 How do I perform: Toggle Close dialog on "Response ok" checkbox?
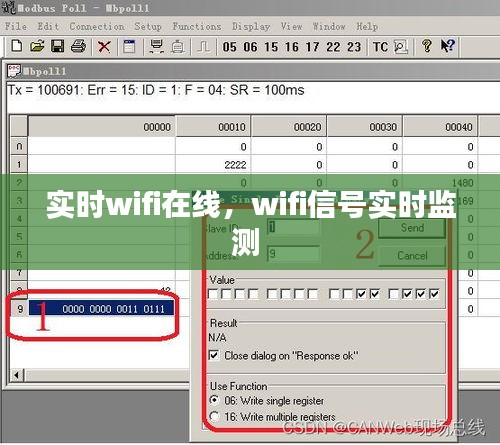(x=214, y=355)
